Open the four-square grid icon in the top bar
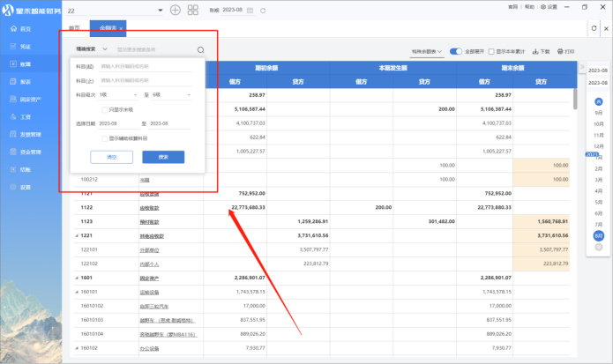Screen dimensions: 613x364 [193, 10]
